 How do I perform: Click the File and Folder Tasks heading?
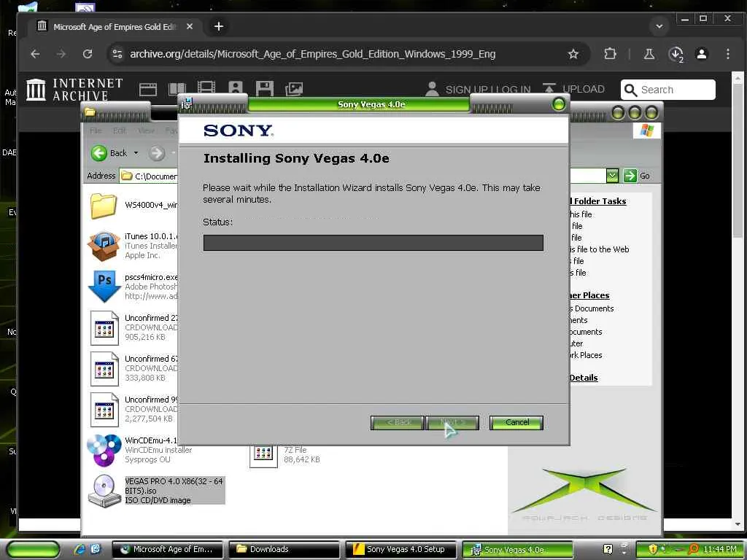(599, 201)
